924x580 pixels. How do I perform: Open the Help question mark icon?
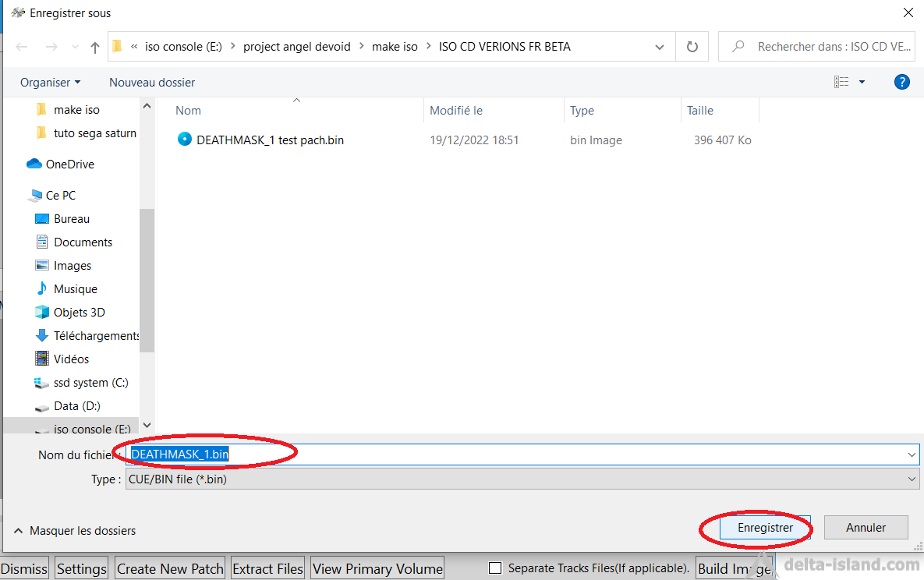pos(902,82)
